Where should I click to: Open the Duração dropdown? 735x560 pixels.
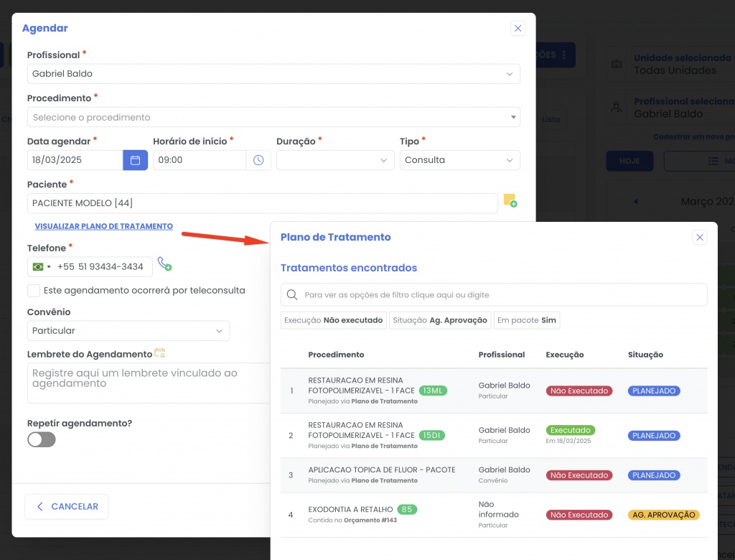[x=335, y=160]
